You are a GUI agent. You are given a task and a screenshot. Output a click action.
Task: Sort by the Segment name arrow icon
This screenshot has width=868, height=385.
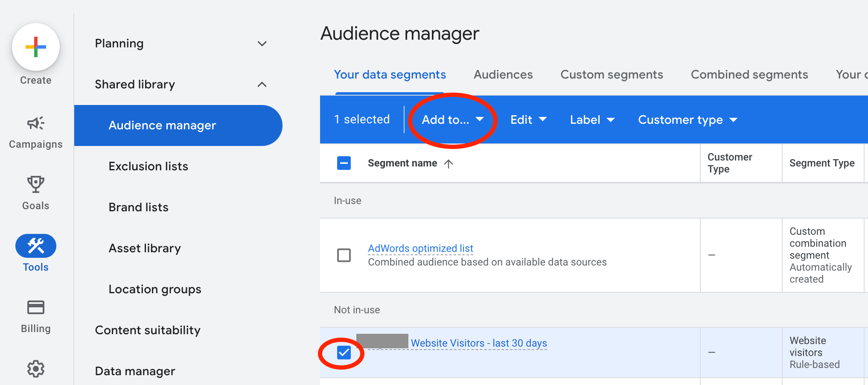449,163
